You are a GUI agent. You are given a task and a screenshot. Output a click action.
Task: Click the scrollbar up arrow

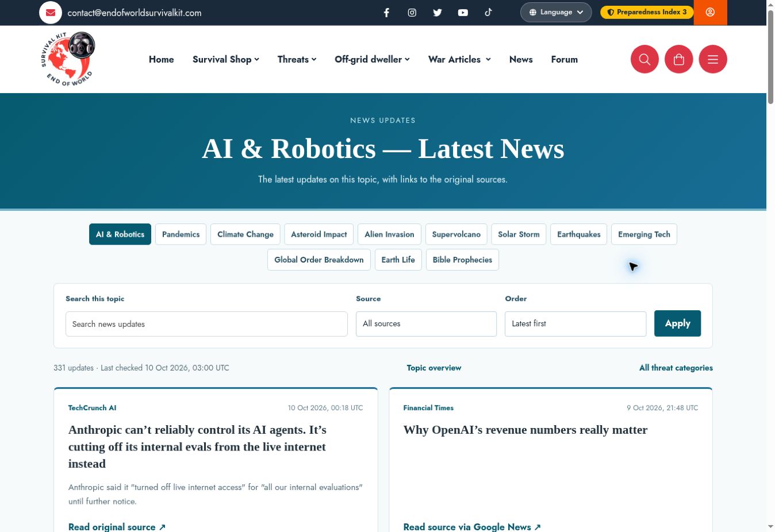(770, 5)
